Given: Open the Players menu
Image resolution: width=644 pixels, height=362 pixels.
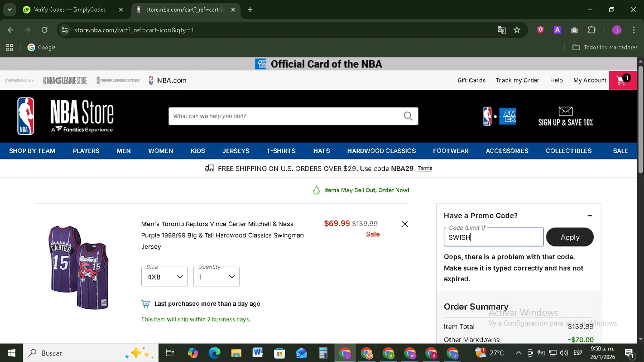Looking at the screenshot, I should (x=86, y=151).
